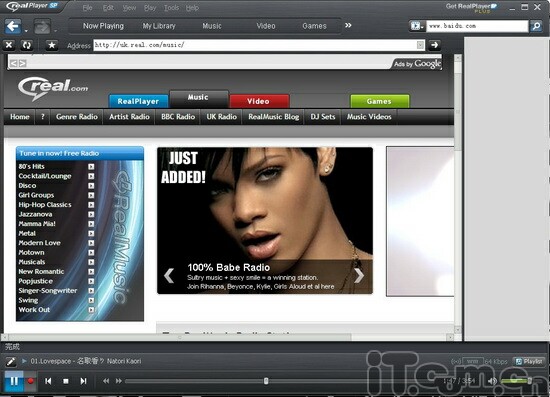This screenshot has height=397, width=550.
Task: Open the BBC Radio page link
Action: click(x=178, y=117)
